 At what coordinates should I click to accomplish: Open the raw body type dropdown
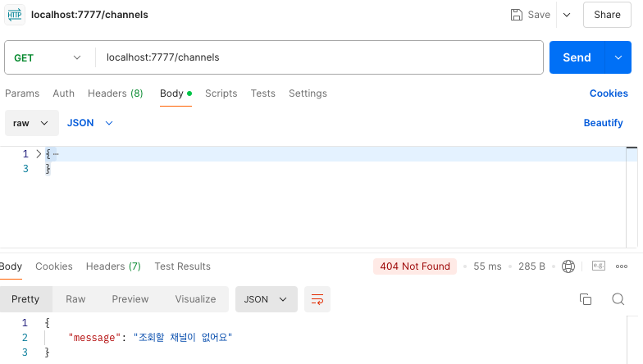(31, 123)
